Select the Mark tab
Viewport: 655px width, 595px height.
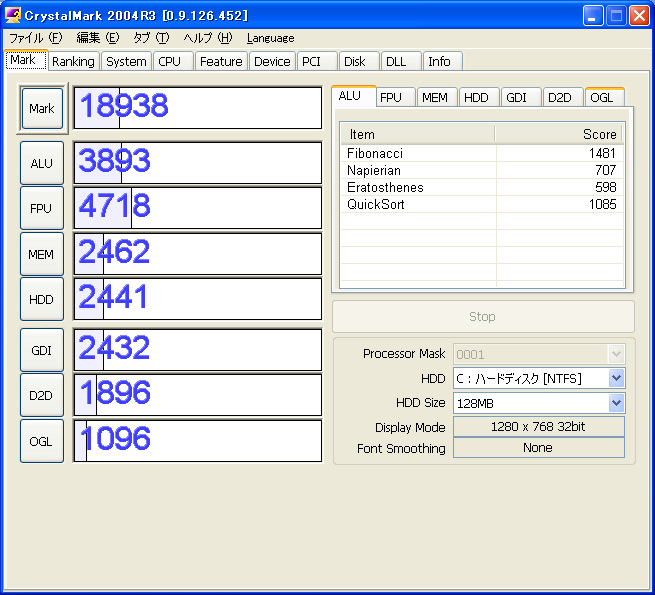click(25, 60)
